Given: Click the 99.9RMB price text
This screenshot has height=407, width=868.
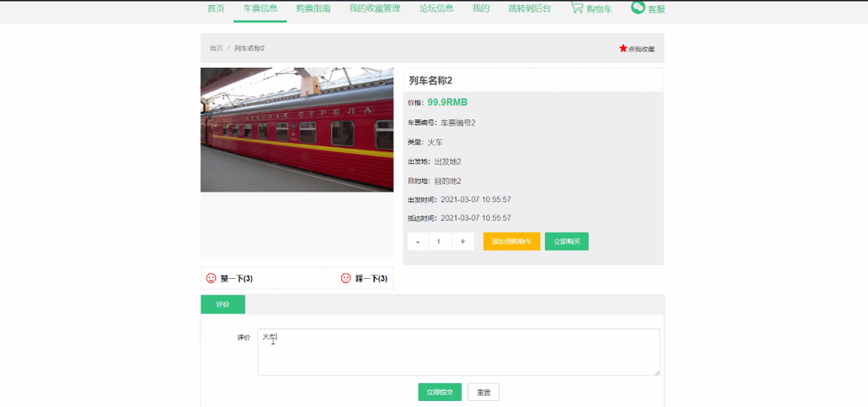Looking at the screenshot, I should (x=447, y=102).
